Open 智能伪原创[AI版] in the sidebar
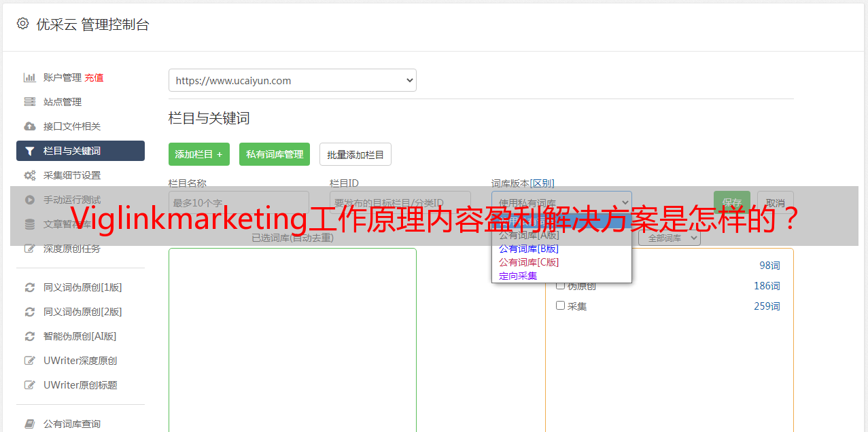The width and height of the screenshot is (868, 432). [x=80, y=336]
